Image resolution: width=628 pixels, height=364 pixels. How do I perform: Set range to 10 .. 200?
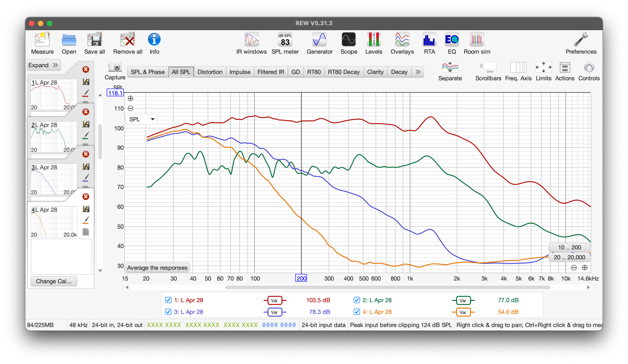tap(569, 247)
